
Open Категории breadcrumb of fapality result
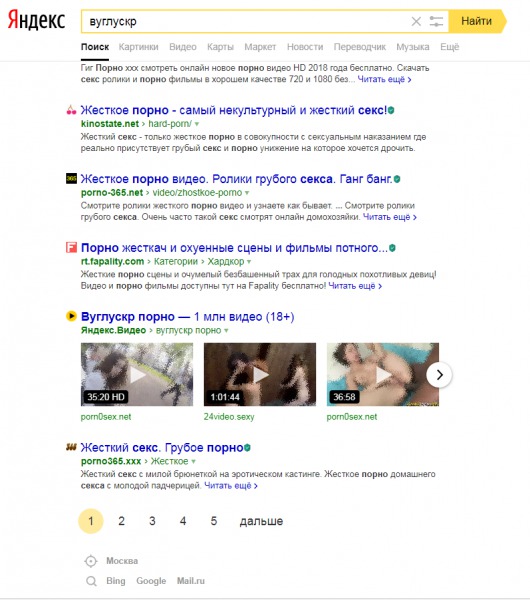point(176,261)
